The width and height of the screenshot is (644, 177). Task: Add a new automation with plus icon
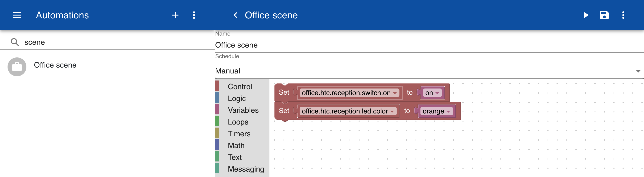(x=175, y=15)
